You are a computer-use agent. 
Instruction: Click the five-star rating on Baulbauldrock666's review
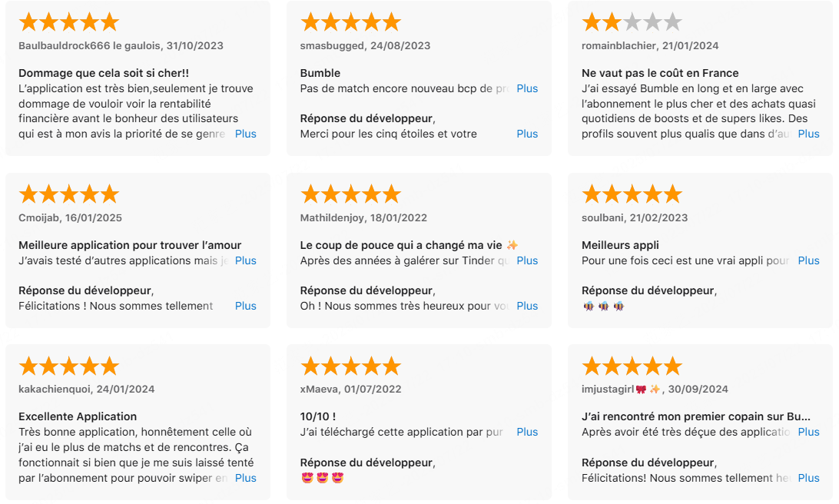69,22
